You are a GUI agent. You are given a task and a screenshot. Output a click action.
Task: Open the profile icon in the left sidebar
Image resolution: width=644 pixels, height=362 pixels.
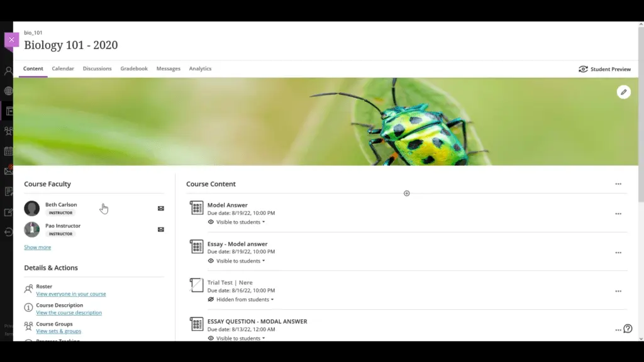tap(8, 71)
